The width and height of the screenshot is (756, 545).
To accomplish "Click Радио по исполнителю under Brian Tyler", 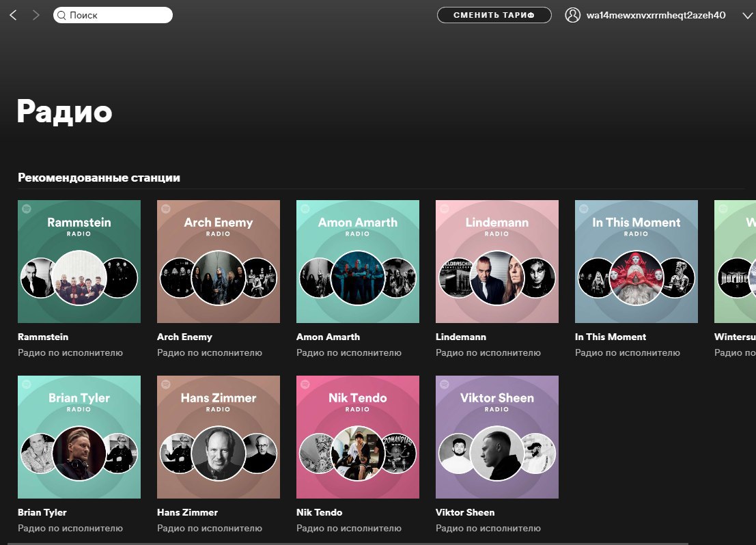I will click(70, 528).
